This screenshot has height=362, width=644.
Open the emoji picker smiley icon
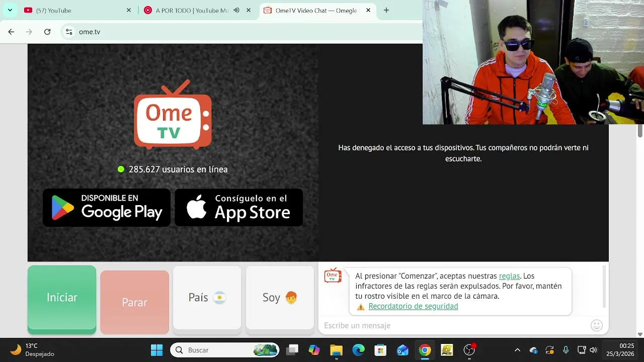click(597, 325)
